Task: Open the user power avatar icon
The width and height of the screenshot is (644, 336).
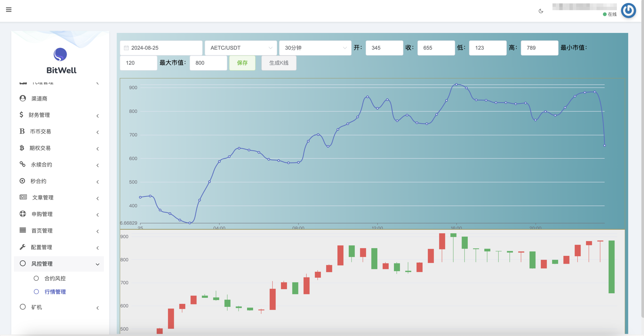Action: (628, 11)
